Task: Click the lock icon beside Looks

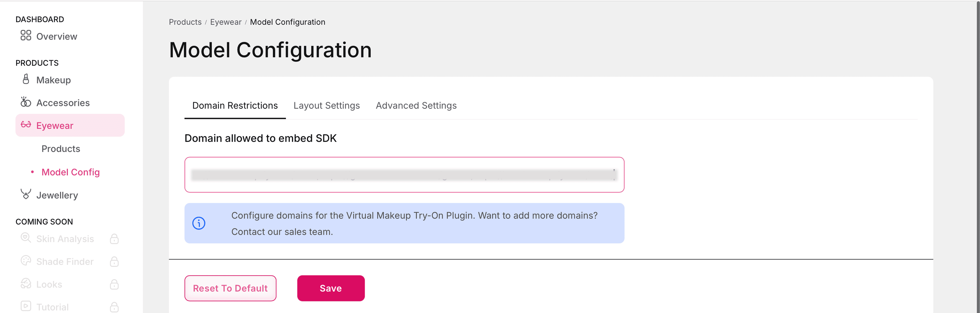Action: point(114,285)
